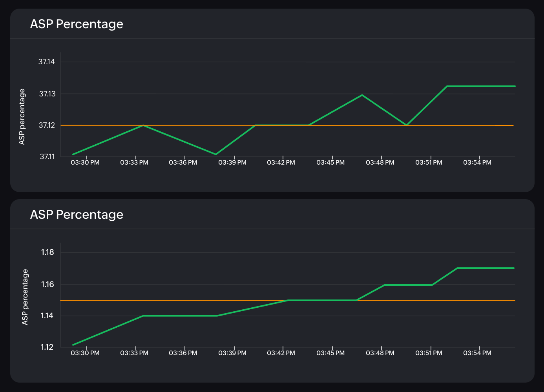
Task: Click the 1.18 label on the bottom y-axis
Action: [x=47, y=252]
